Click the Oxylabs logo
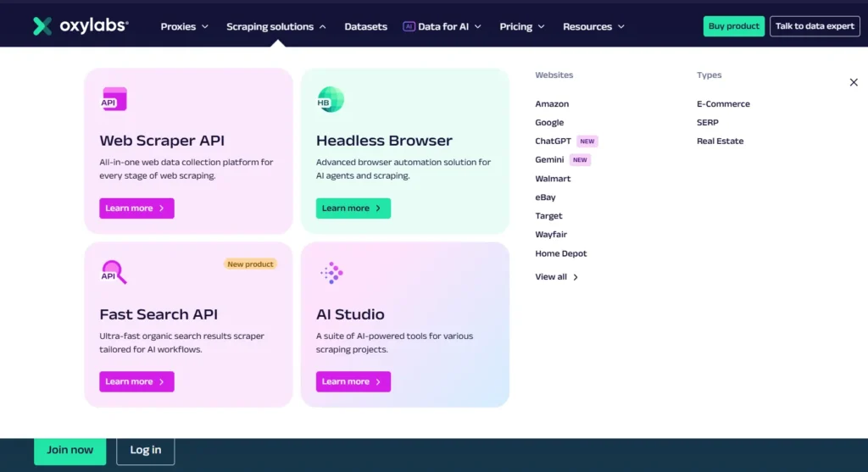 (x=81, y=26)
